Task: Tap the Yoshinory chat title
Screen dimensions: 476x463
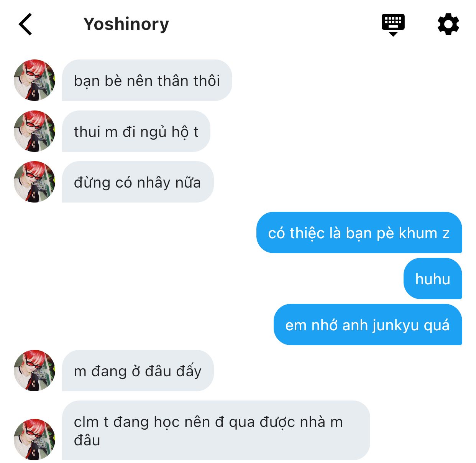Action: (126, 24)
